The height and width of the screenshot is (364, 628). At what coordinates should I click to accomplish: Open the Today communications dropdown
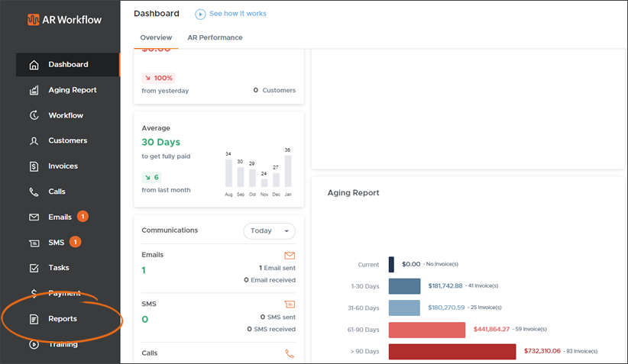click(269, 230)
